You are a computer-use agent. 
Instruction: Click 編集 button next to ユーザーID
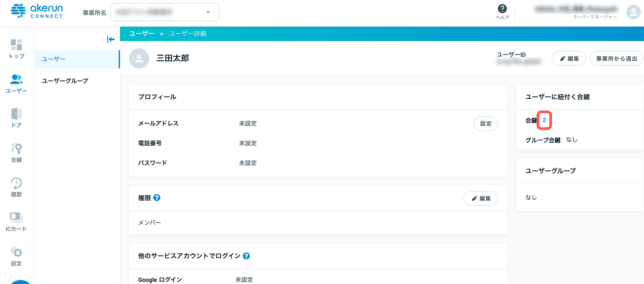pos(569,58)
